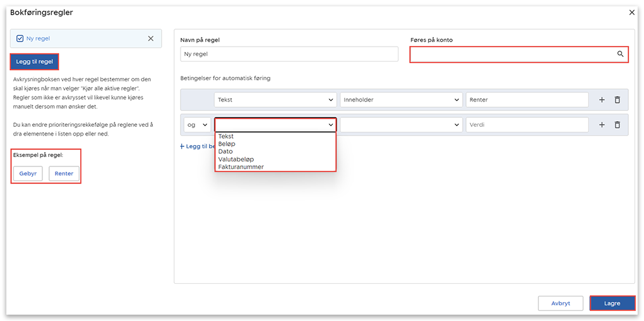The width and height of the screenshot is (644, 321).
Task: Click the Gebyr example rule button
Action: (x=28, y=173)
